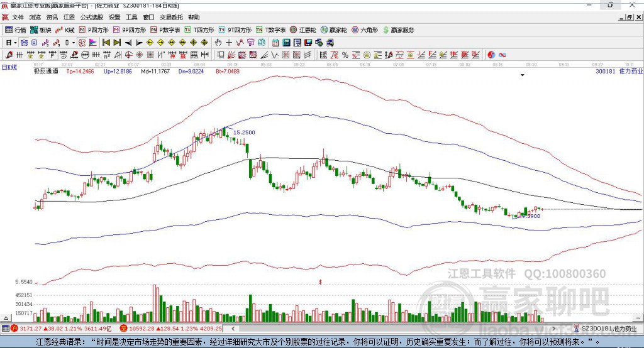
Task: Open the P四方形 view
Action: pos(94,30)
